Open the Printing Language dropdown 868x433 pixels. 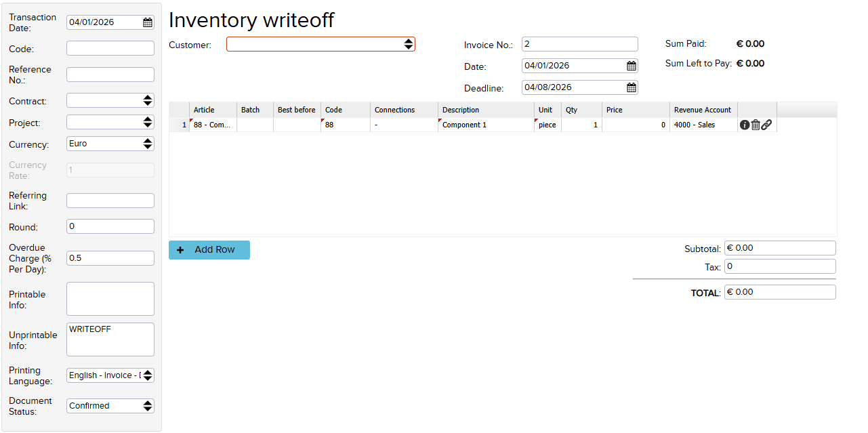coord(148,375)
